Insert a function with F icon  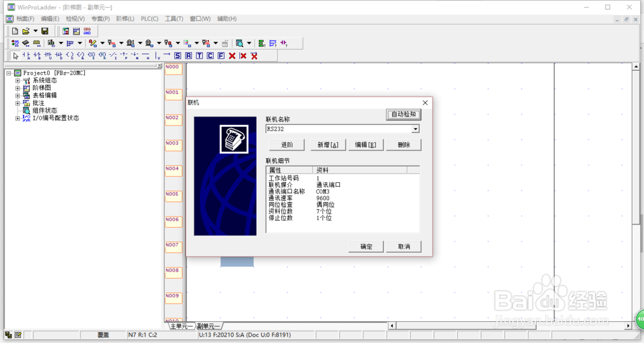(221, 56)
